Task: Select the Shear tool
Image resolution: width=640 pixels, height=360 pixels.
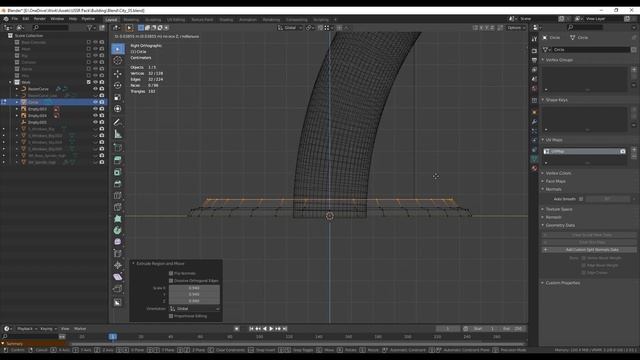Action: click(118, 277)
